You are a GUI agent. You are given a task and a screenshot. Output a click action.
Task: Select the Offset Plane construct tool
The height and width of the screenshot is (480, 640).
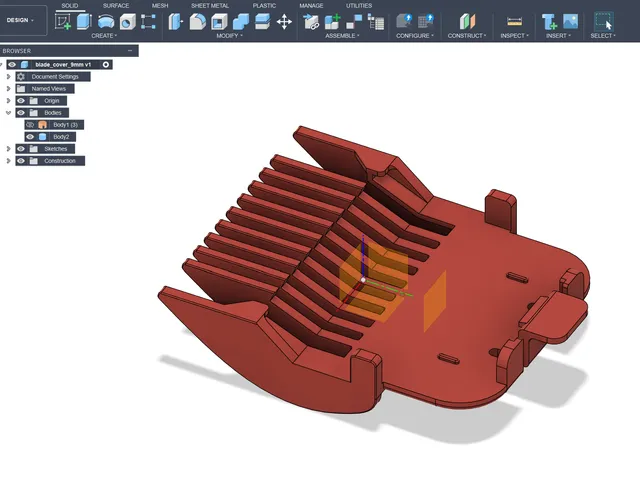coord(467,21)
